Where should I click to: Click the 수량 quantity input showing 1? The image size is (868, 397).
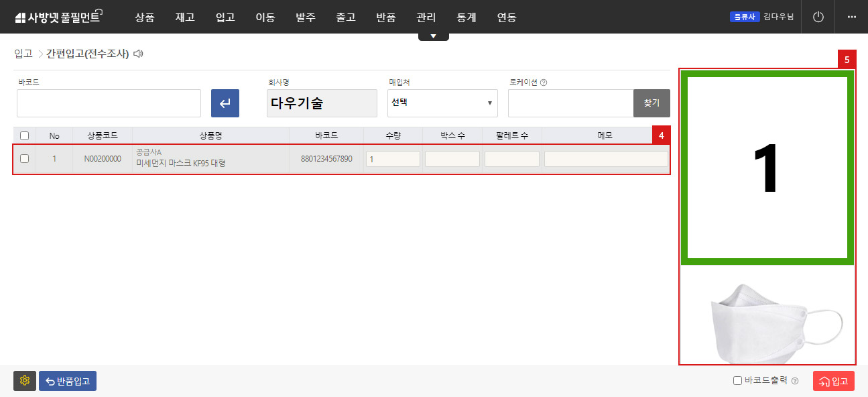tap(393, 158)
